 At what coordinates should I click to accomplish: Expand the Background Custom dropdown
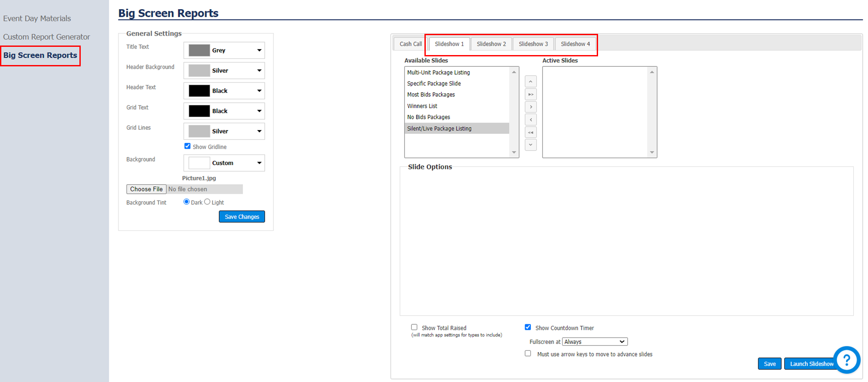[224, 163]
